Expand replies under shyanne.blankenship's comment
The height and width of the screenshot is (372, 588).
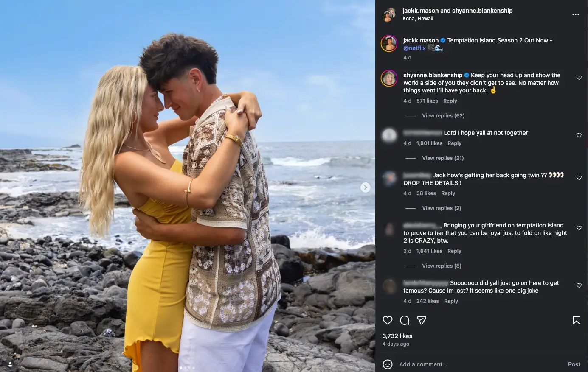(443, 115)
